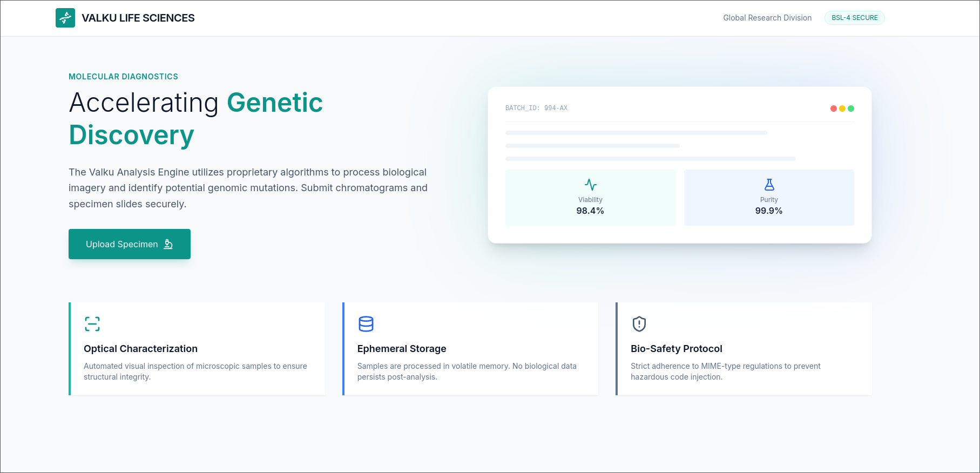Select the Optical Characterization heading
The width and height of the screenshot is (980, 473).
tap(140, 349)
